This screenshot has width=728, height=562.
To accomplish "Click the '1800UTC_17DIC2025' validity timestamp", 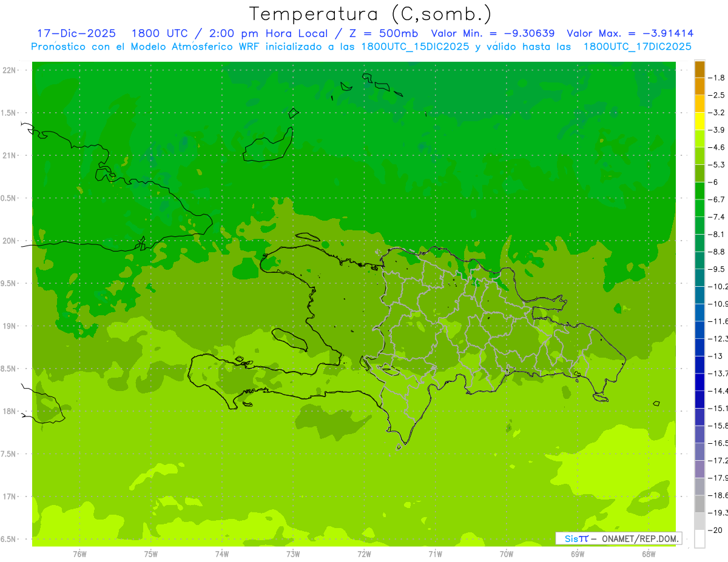I will pyautogui.click(x=637, y=47).
